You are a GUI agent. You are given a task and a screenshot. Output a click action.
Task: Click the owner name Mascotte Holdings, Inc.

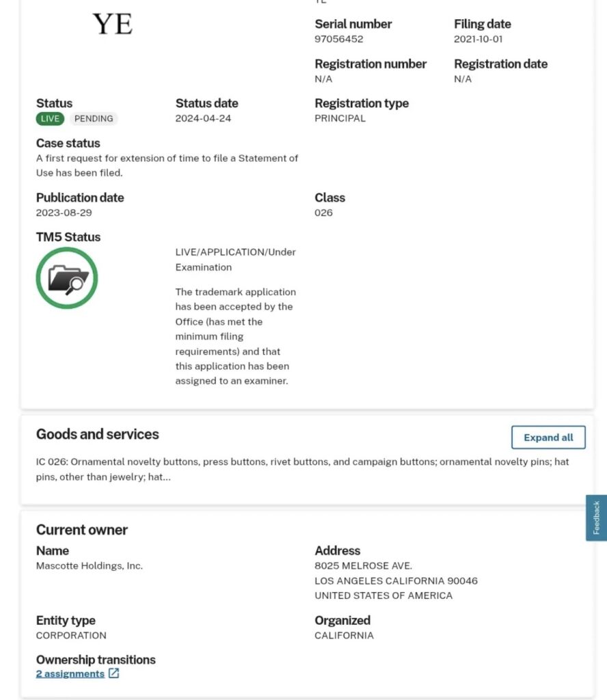point(90,566)
